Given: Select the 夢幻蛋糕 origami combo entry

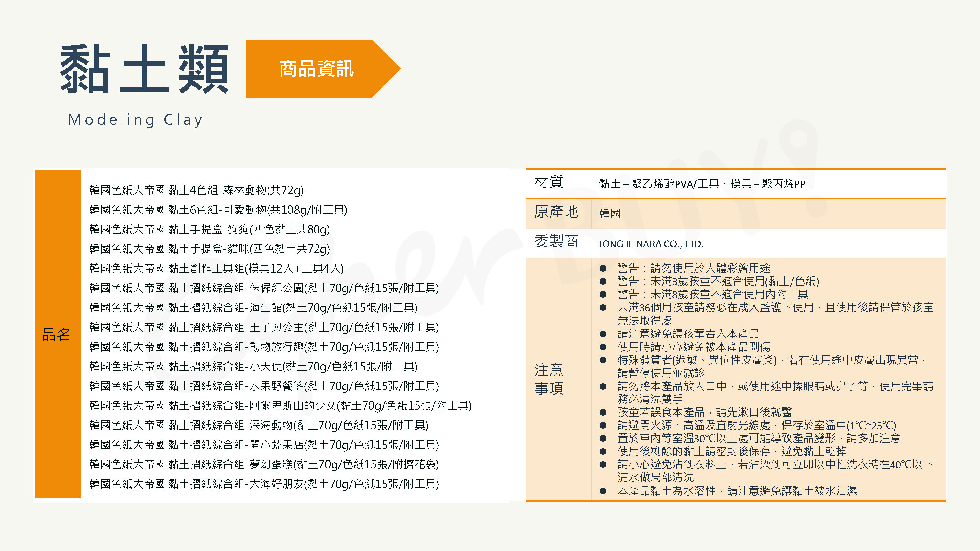Looking at the screenshot, I should coord(264,464).
